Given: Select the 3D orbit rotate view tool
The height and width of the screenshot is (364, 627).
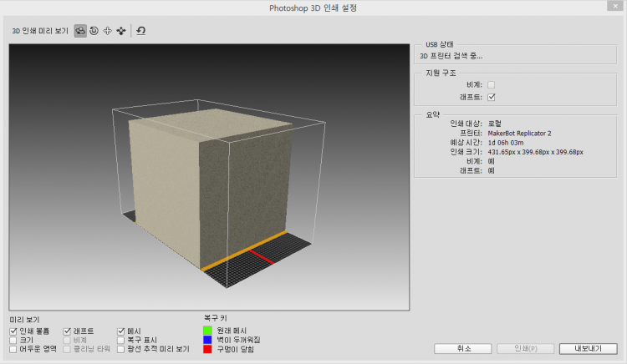Looking at the screenshot, I should 80,30.
